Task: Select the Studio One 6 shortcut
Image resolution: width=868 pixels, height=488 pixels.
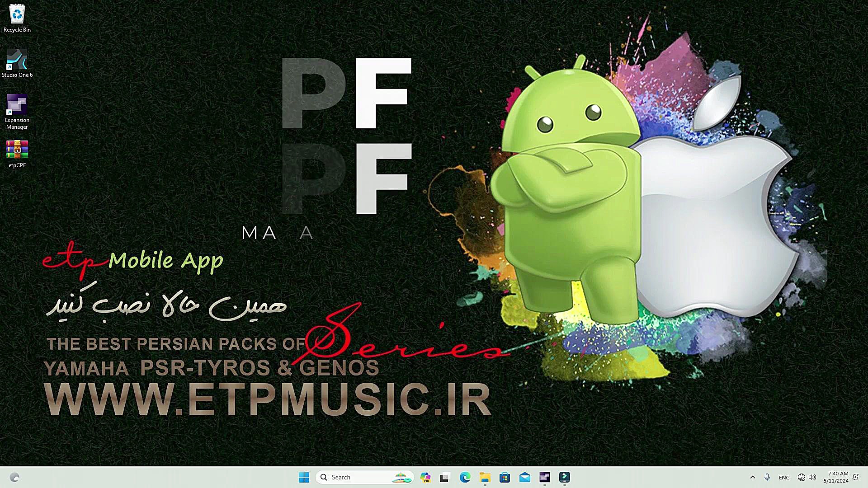Action: point(17,63)
